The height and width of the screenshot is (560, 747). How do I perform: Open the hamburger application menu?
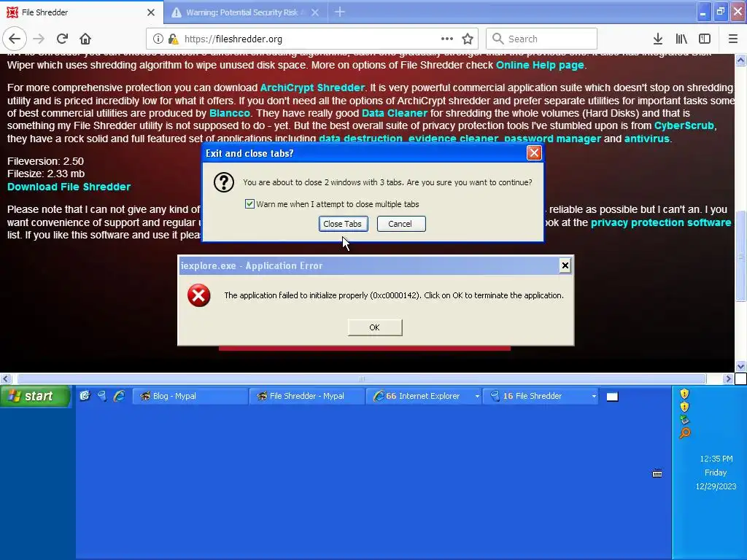733,39
